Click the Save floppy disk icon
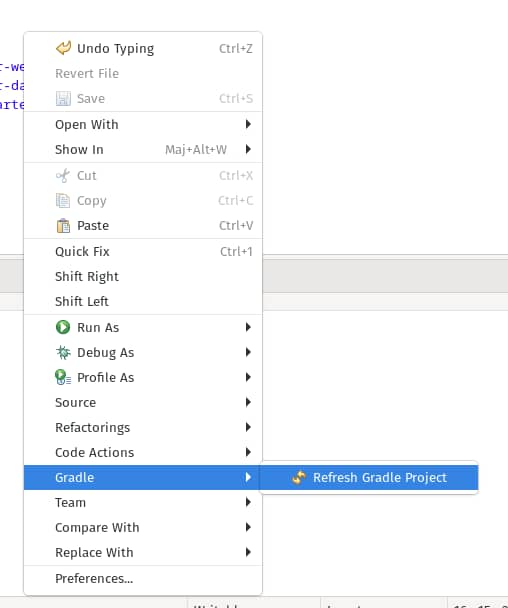 63,98
